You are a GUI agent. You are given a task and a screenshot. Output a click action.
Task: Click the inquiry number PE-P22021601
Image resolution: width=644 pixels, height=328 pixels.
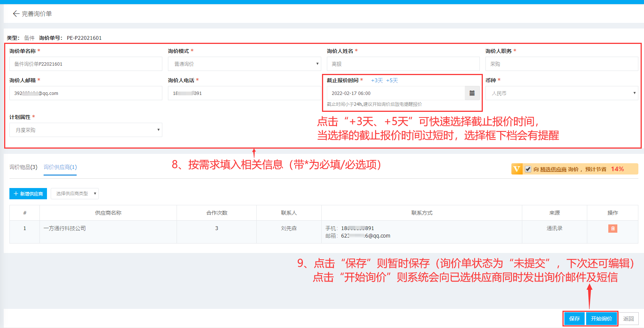click(x=84, y=38)
